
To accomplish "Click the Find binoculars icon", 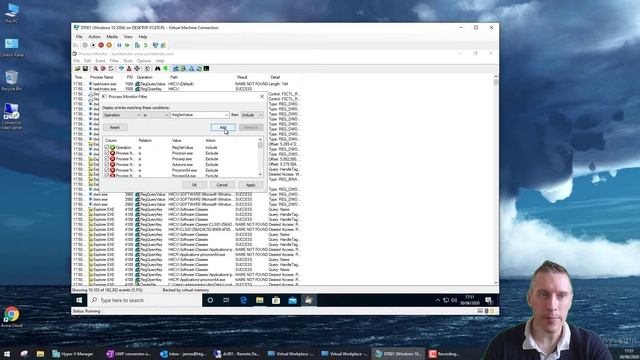I will [x=158, y=69].
